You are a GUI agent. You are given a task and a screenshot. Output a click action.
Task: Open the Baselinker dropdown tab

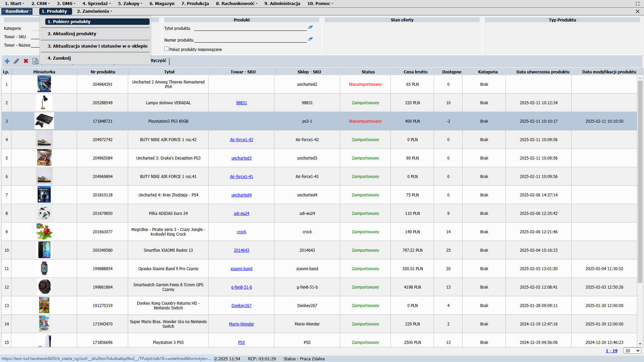pyautogui.click(x=17, y=11)
